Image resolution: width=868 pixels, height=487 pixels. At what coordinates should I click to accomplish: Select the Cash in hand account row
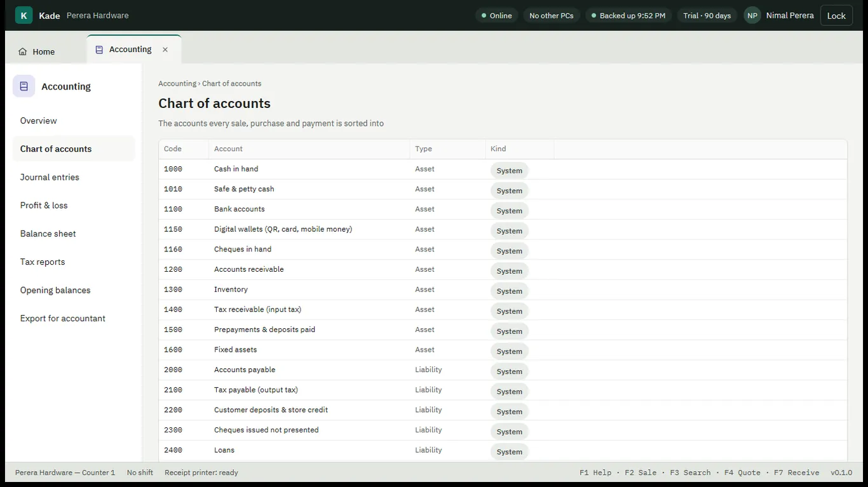503,170
